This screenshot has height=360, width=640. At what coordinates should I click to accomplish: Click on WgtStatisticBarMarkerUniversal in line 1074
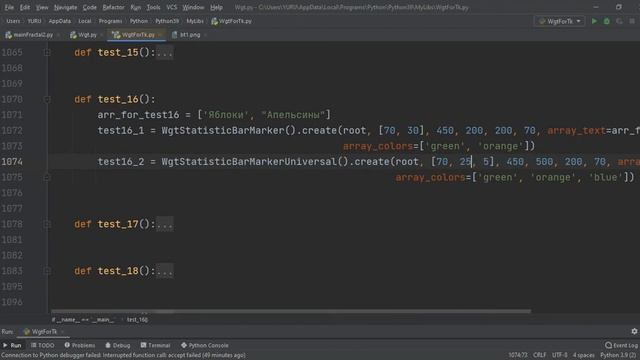coord(249,162)
